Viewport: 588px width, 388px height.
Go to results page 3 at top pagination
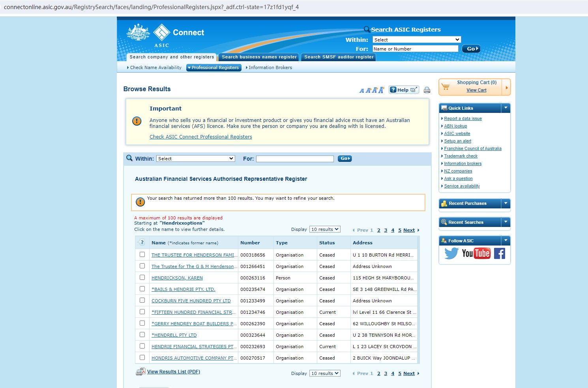(386, 230)
